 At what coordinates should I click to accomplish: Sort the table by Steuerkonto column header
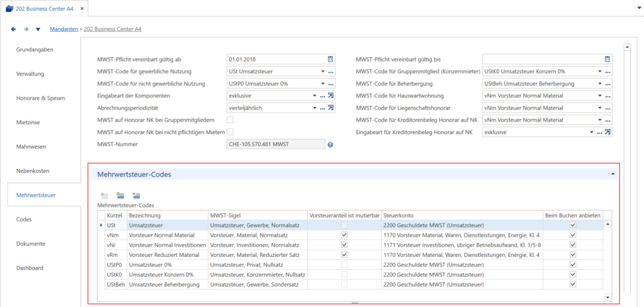[x=462, y=215]
